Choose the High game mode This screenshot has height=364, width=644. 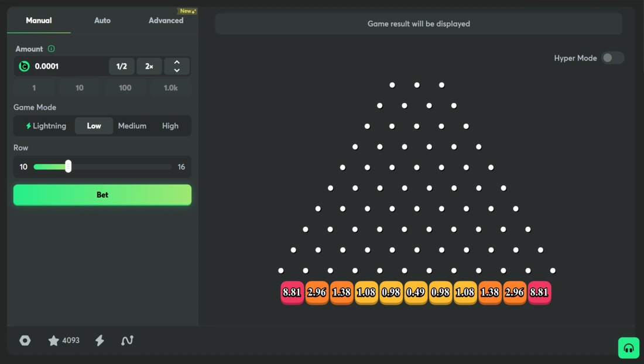pos(170,126)
